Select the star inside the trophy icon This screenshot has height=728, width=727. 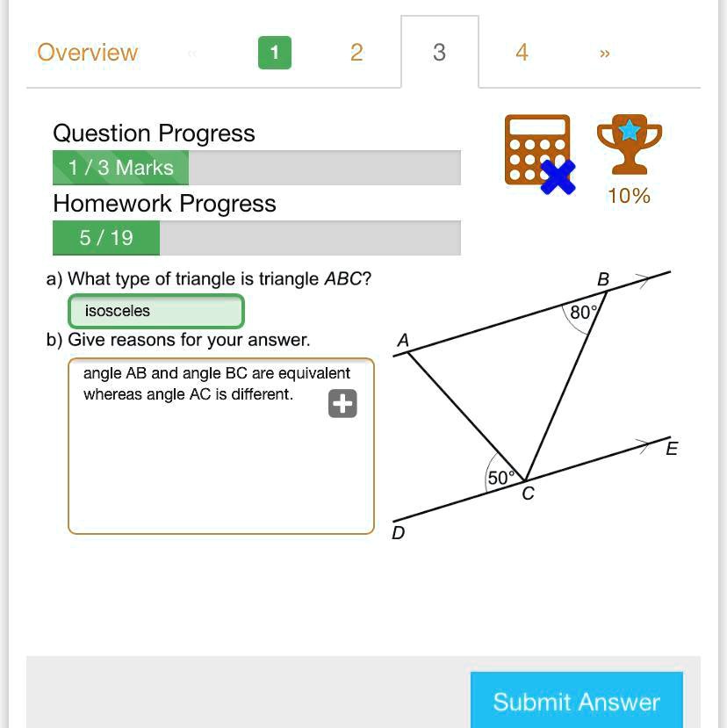click(x=630, y=128)
